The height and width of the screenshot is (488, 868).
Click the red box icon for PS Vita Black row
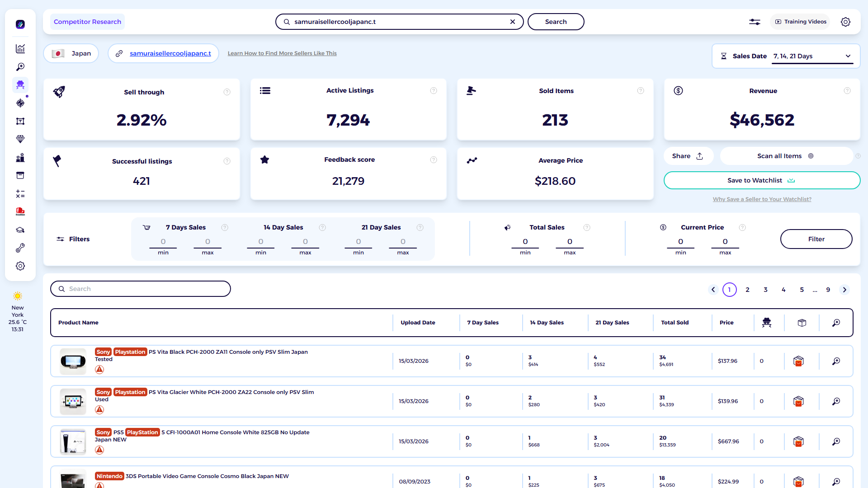coord(798,361)
